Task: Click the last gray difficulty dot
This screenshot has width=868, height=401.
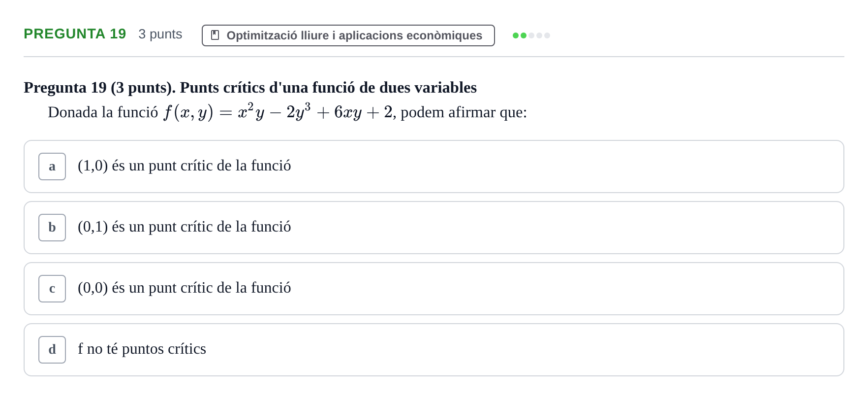Action: (x=547, y=35)
